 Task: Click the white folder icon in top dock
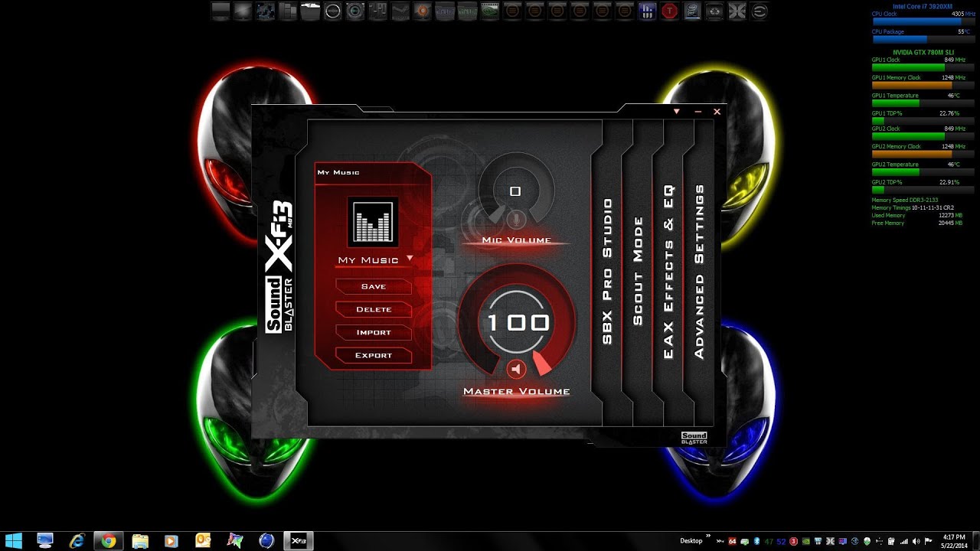[x=311, y=11]
